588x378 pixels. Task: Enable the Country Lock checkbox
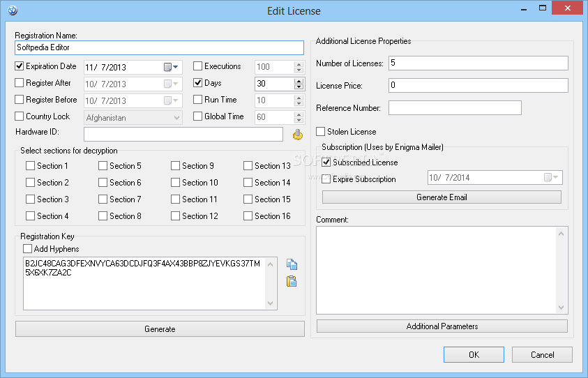[20, 116]
